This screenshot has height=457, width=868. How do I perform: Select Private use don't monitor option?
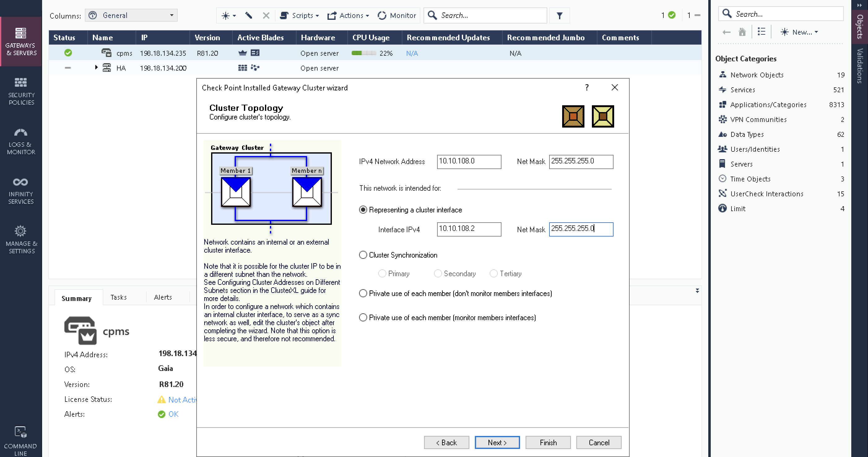click(363, 294)
